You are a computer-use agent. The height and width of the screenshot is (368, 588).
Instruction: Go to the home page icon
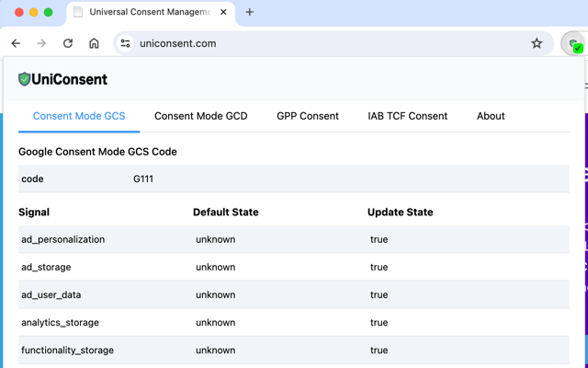[94, 43]
